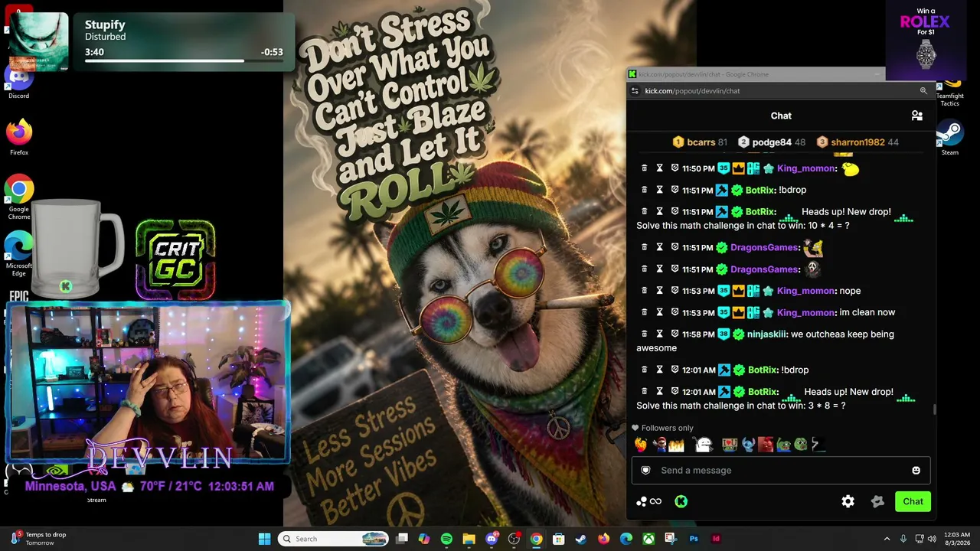Trash icon on BotRix 11:51 PM !bdrop message

pos(644,190)
